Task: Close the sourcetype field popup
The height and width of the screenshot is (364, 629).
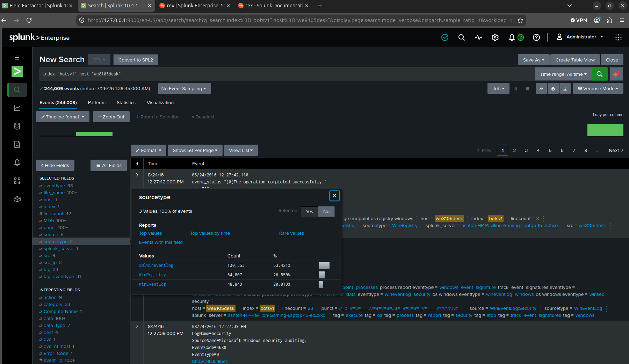Action: coord(334,196)
